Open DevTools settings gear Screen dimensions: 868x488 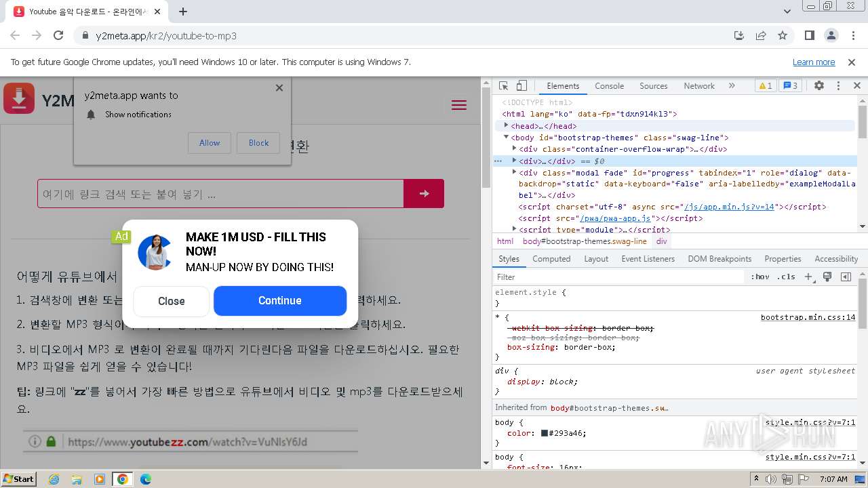tap(819, 86)
